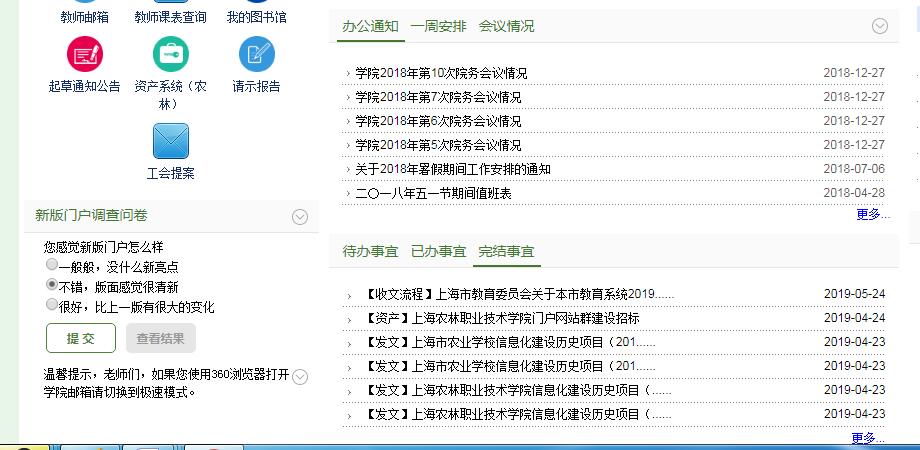Open 我的图书馆 icon
The image size is (920, 450).
256,4
